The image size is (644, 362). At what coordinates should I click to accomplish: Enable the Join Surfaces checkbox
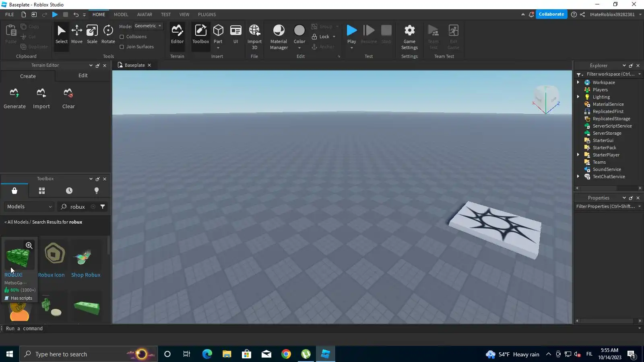122,47
